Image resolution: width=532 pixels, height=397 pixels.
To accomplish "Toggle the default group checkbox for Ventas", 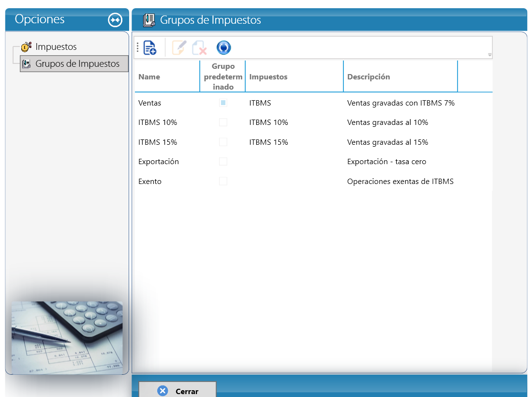I will tap(223, 103).
